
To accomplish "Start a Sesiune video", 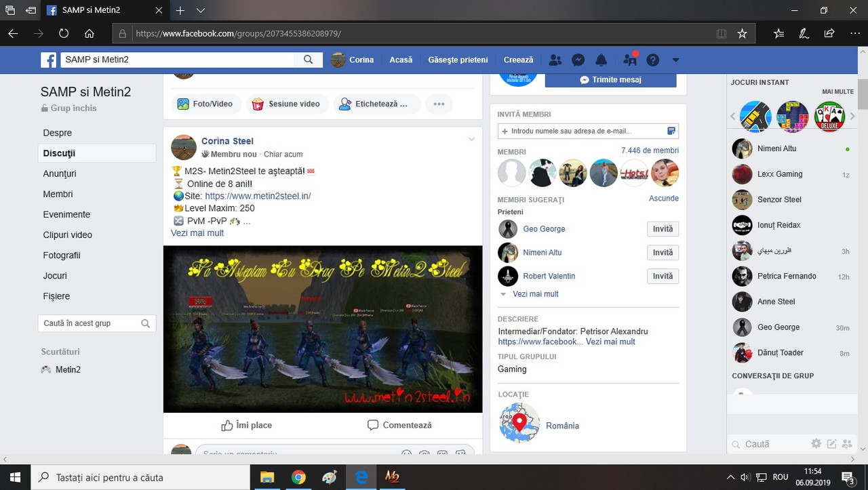I will pyautogui.click(x=286, y=104).
